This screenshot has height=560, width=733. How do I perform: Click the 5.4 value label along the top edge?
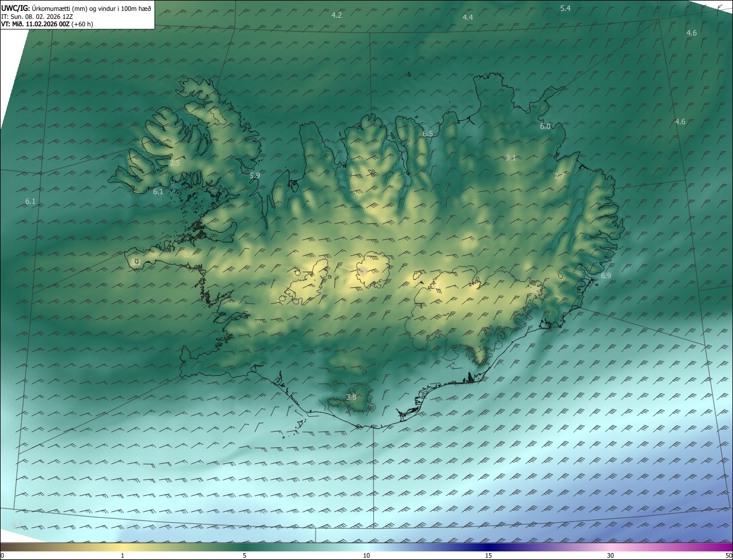click(x=565, y=8)
